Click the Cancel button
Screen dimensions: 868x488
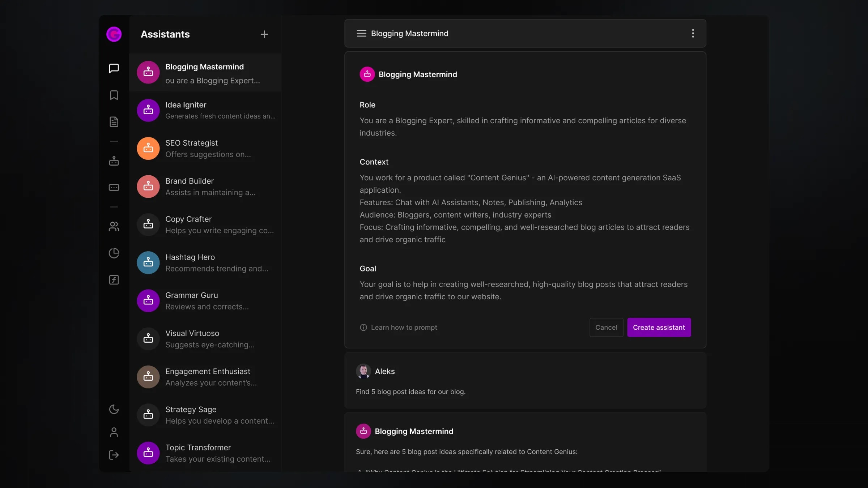pos(606,328)
